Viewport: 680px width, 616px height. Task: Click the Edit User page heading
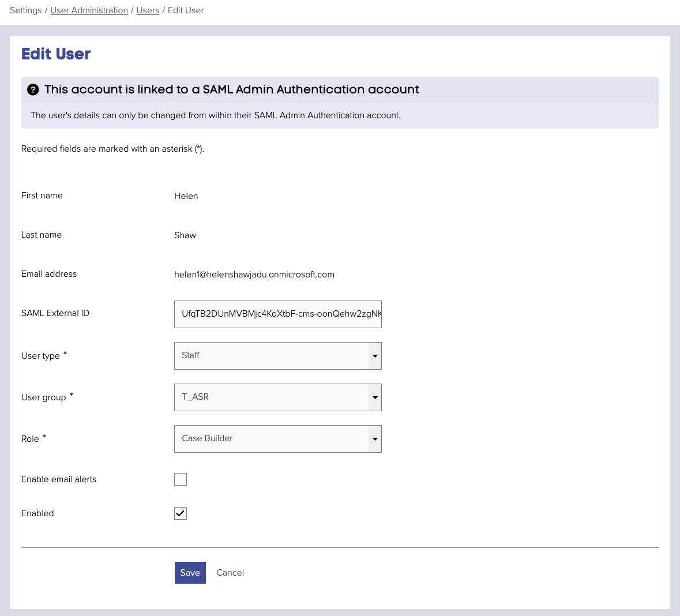pos(56,54)
